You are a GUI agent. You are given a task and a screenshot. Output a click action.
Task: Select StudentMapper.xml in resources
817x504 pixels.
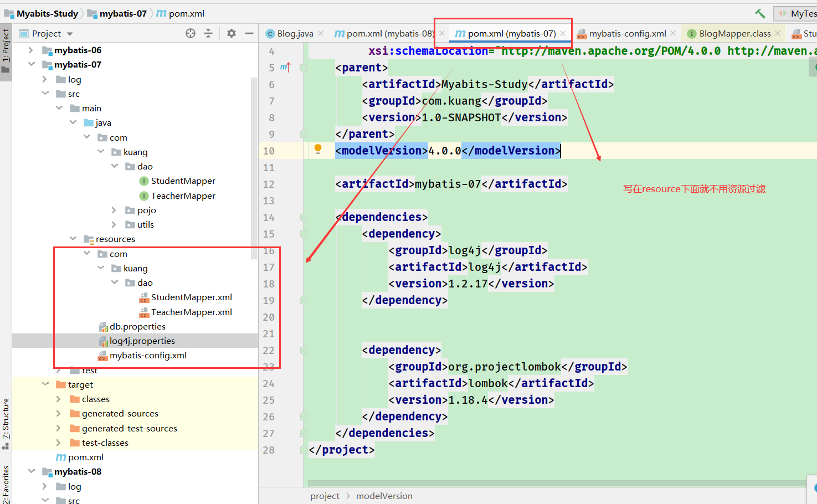191,297
